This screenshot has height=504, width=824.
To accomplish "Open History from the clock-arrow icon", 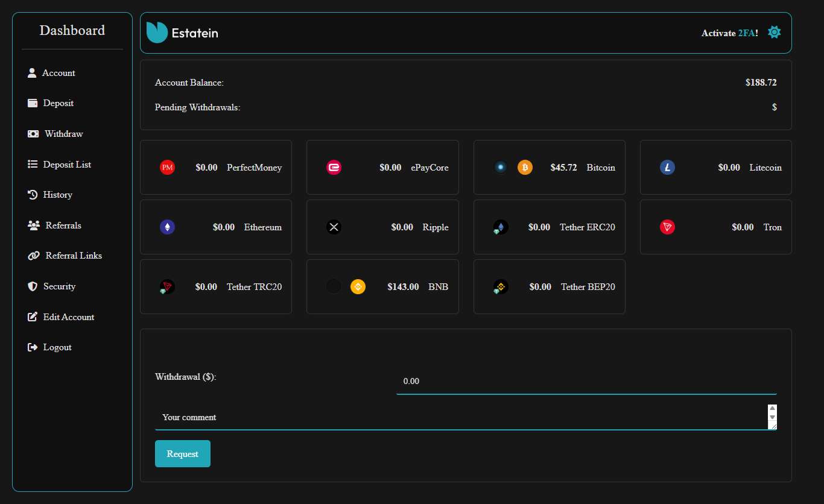I will coord(33,195).
